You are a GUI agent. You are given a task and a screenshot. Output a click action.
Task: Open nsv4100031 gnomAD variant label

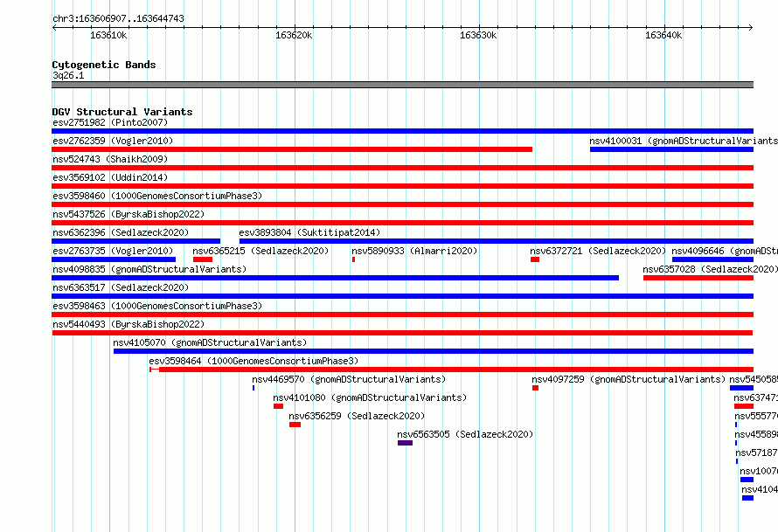click(684, 141)
